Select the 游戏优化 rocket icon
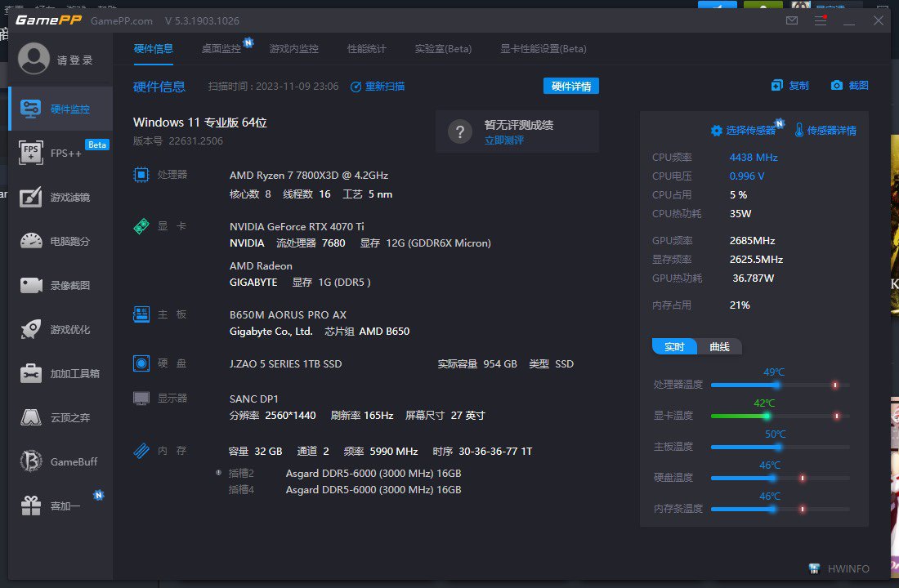 31,330
